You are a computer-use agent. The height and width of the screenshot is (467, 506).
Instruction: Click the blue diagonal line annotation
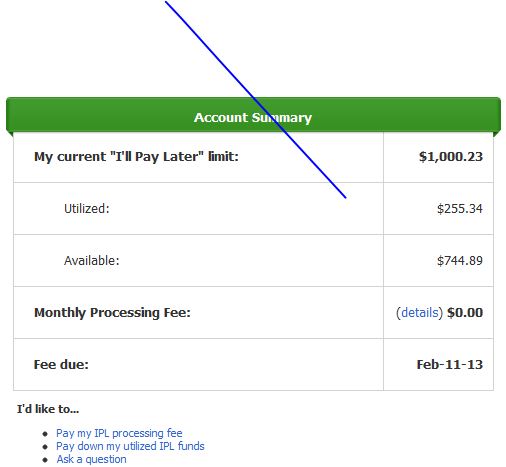click(256, 100)
